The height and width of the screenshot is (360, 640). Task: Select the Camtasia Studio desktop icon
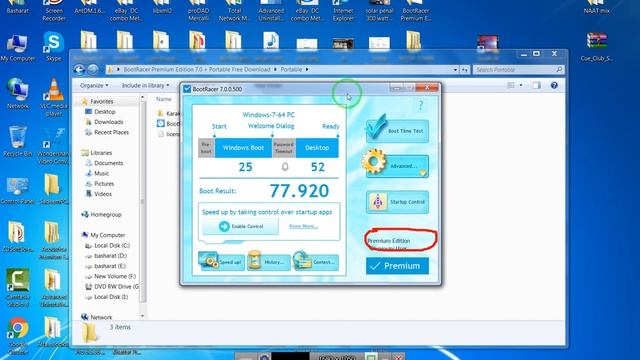coord(18,288)
